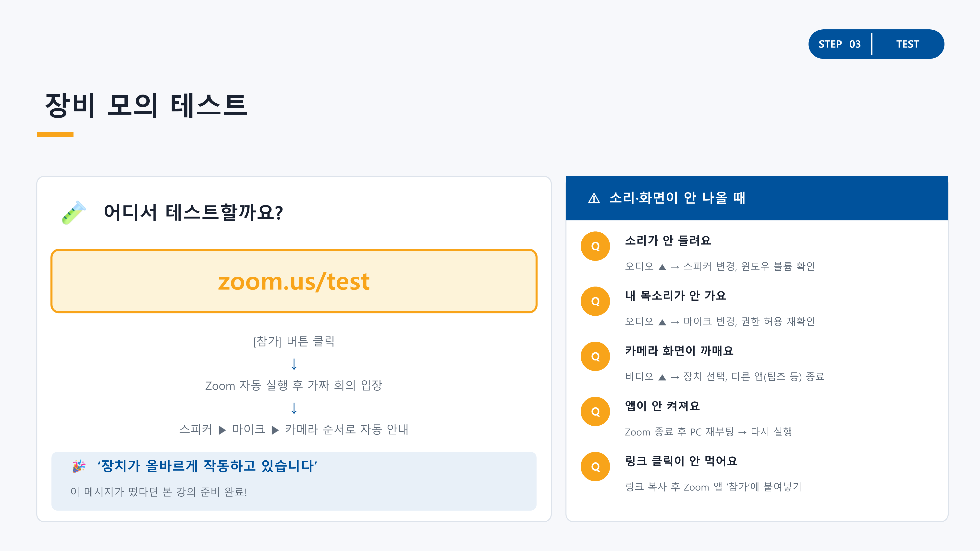980x551 pixels.
Task: Click the Q badge beside 내 목소리가 안 가요
Action: tap(595, 301)
